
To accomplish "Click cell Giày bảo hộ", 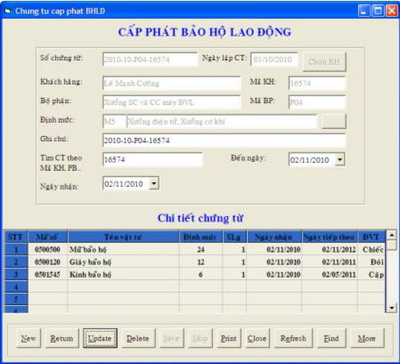I will (x=123, y=262).
